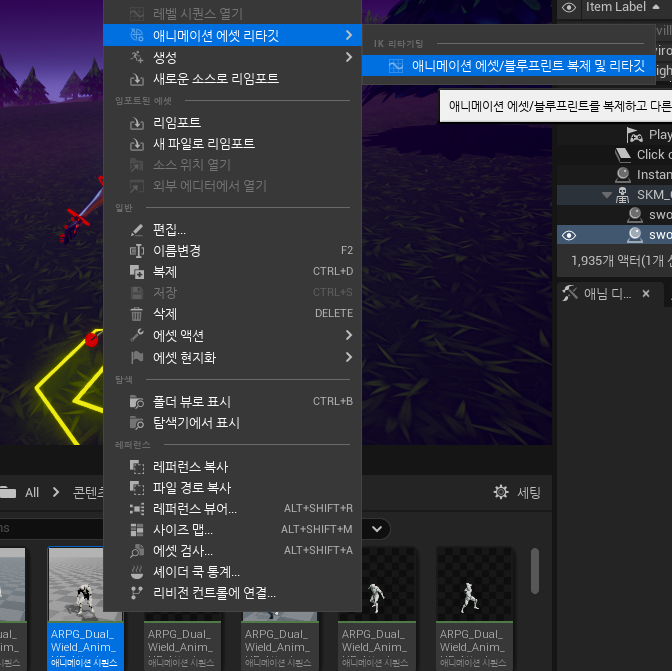Image resolution: width=672 pixels, height=671 pixels.
Task: Click the graph icon for 레퍼런스 뷰어...
Action: pyautogui.click(x=137, y=509)
